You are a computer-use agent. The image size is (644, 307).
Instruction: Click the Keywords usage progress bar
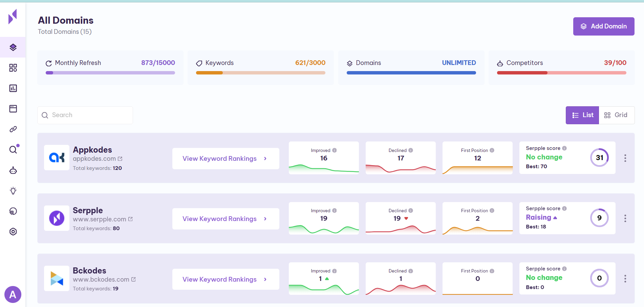tap(261, 73)
